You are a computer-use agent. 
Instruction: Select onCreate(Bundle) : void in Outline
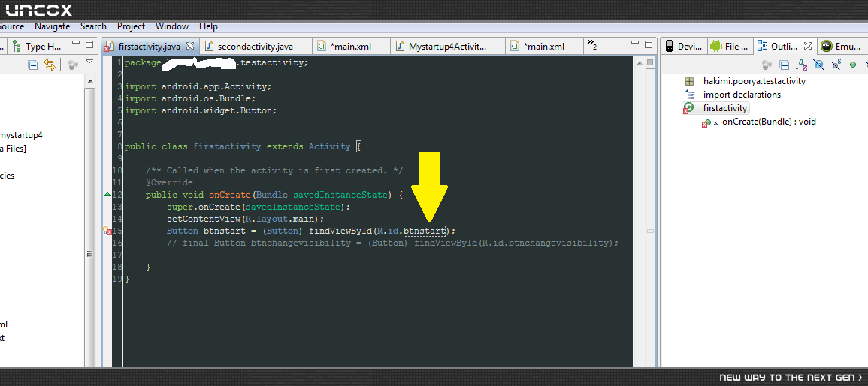coord(769,122)
